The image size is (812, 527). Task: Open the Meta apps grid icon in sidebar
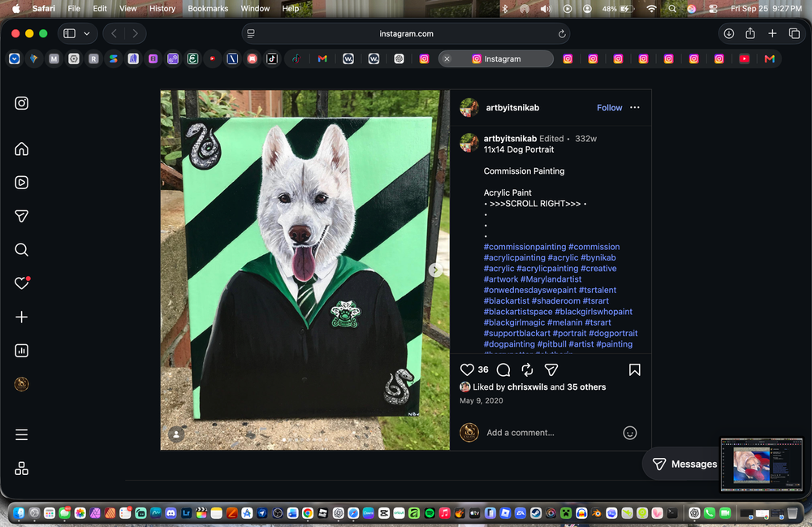tap(22, 469)
